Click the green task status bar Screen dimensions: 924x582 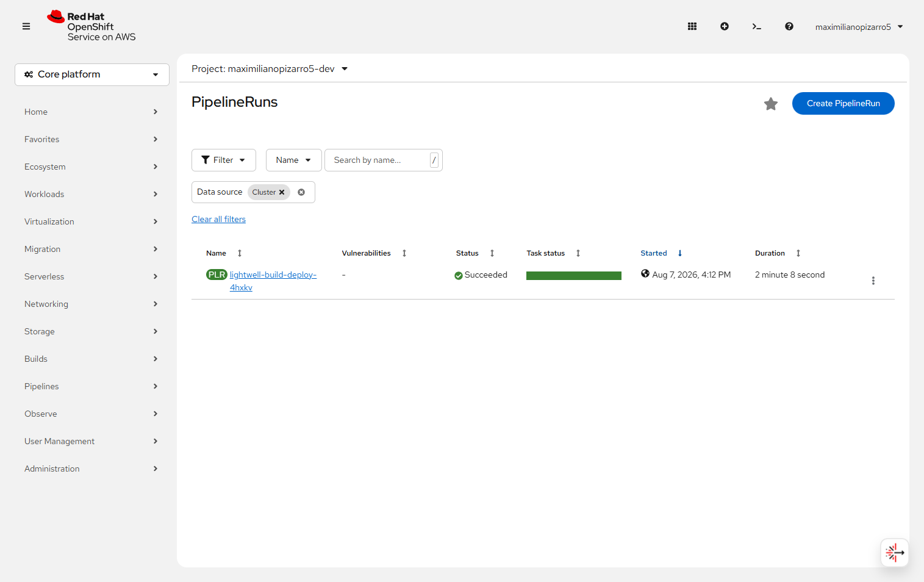[x=574, y=276]
